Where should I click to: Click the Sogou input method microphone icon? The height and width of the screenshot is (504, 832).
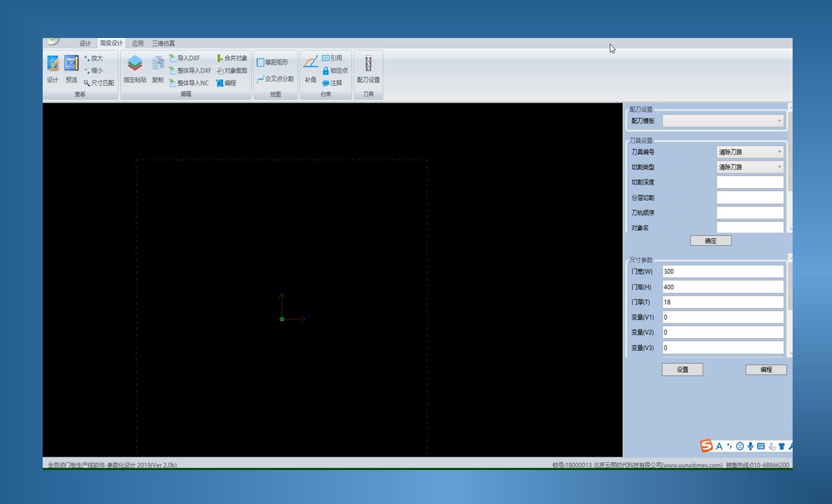(x=751, y=446)
